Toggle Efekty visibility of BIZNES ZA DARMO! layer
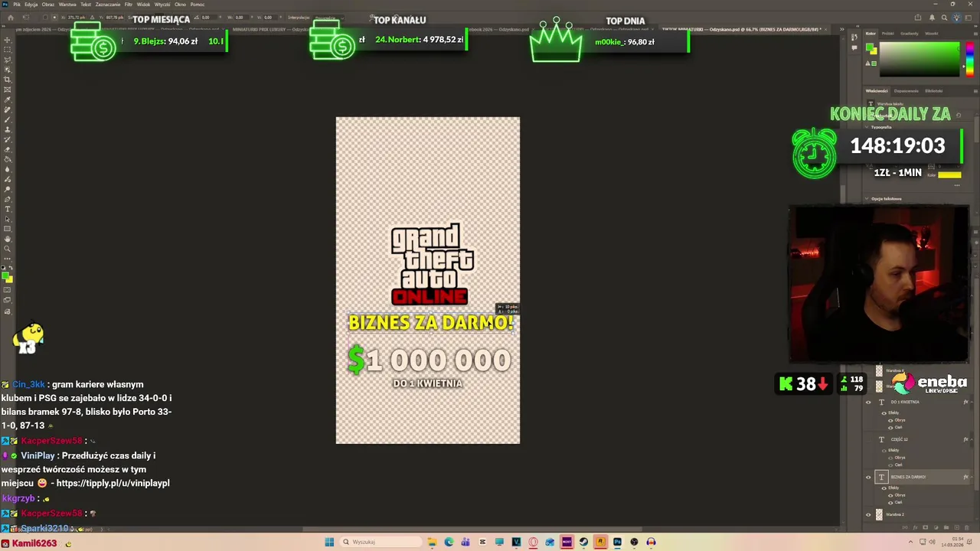 click(884, 488)
